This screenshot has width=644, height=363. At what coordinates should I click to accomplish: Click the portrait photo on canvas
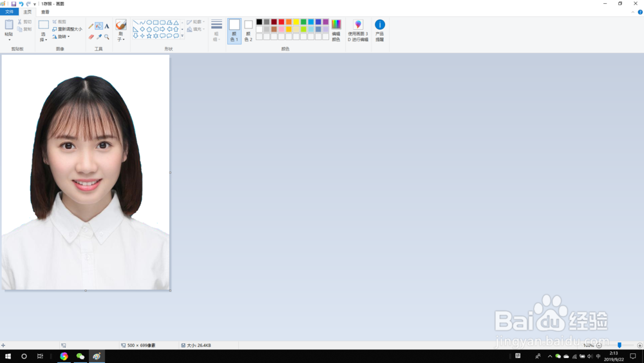point(86,172)
